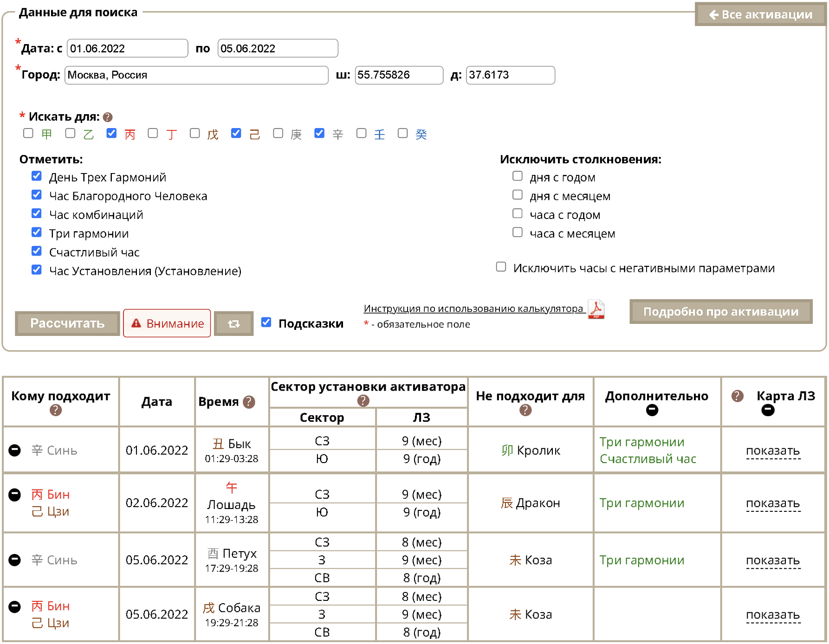Enable exclude clash часа с годом
Screen dimensions: 829x644
518,213
